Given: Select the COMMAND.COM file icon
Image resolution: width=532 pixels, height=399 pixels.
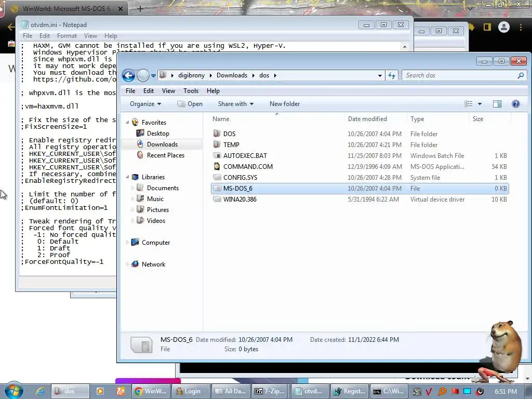Looking at the screenshot, I should tap(217, 166).
